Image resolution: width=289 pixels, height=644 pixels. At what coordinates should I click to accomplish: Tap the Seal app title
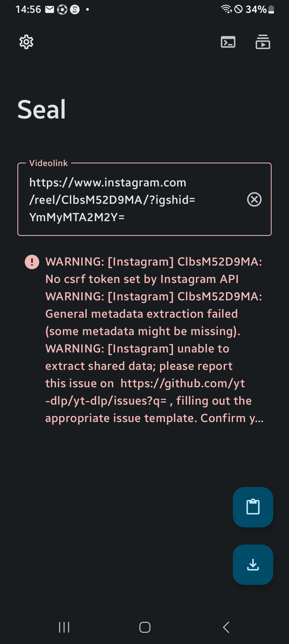pos(42,109)
